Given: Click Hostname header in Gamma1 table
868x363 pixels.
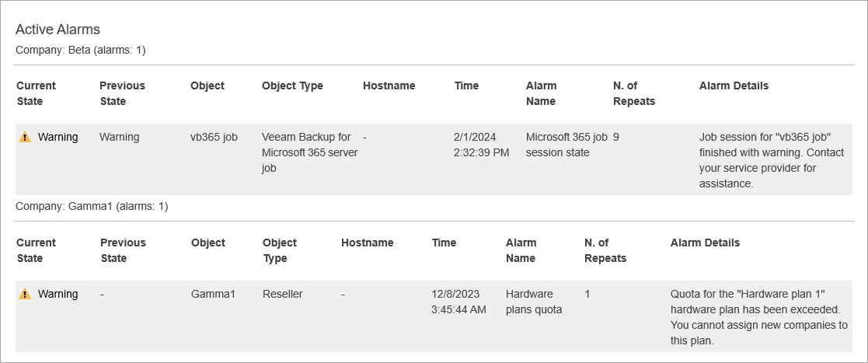Looking at the screenshot, I should (367, 243).
